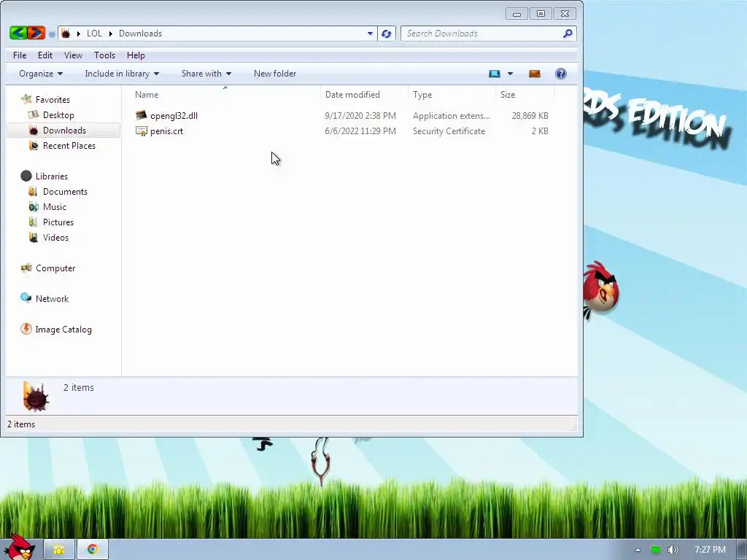Click the folder icon in details pane
Image resolution: width=747 pixels, height=560 pixels.
pyautogui.click(x=35, y=396)
